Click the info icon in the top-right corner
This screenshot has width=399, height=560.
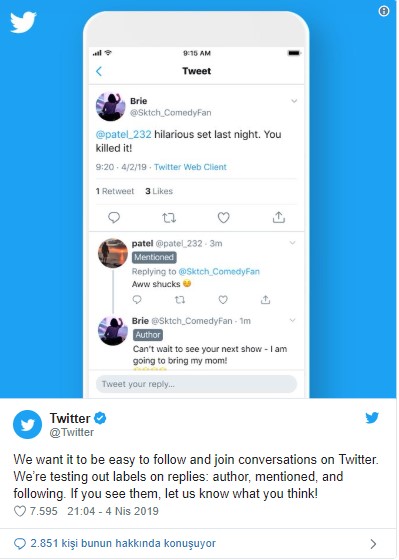pyautogui.click(x=384, y=11)
